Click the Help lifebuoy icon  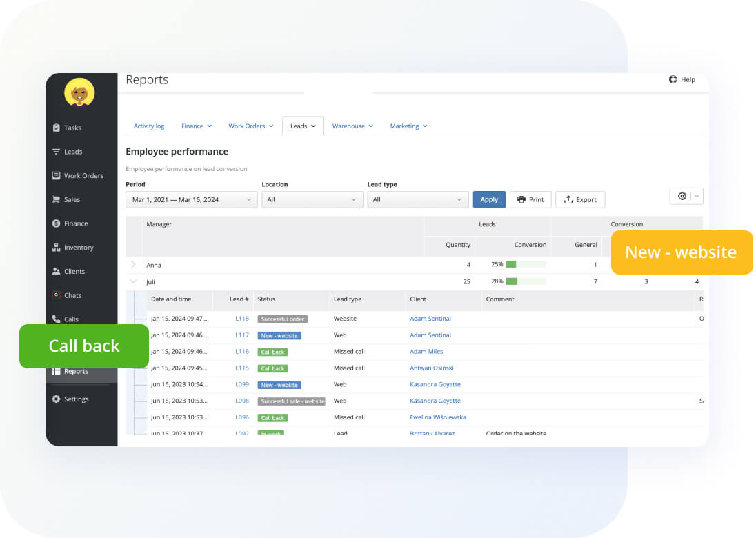pyautogui.click(x=673, y=79)
